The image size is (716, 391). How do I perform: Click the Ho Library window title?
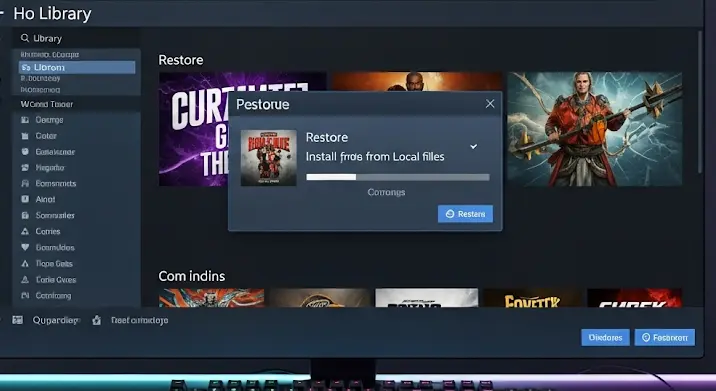[53, 14]
